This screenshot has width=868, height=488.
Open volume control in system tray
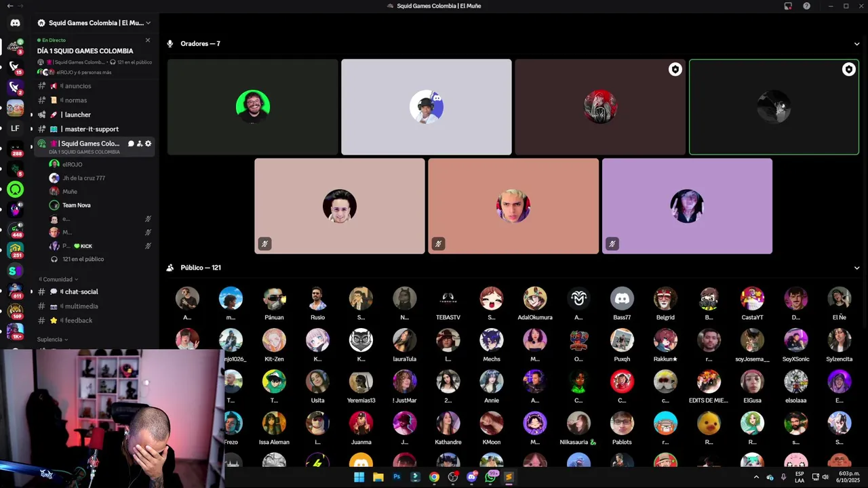tap(825, 477)
